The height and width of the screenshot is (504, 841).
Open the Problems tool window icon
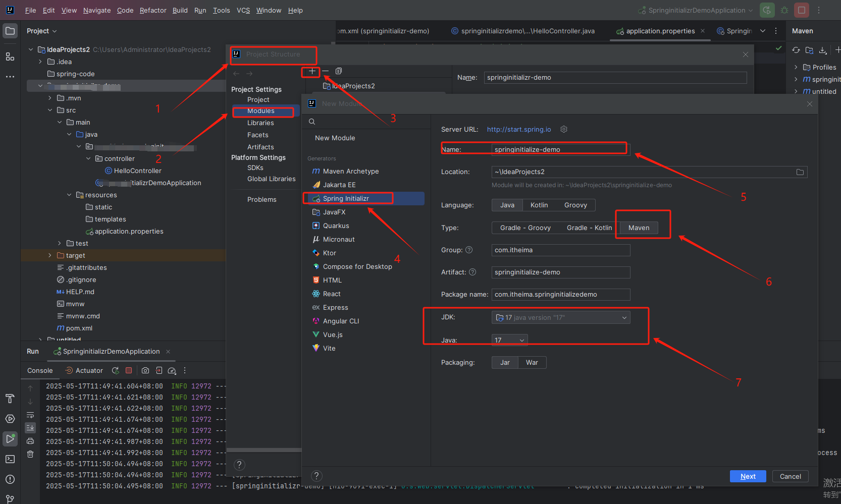point(10,479)
